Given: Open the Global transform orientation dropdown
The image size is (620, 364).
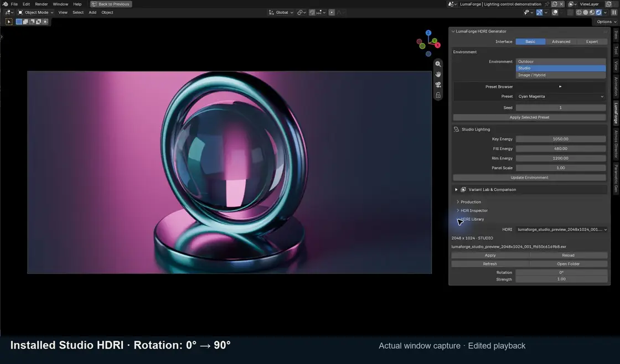Looking at the screenshot, I should pos(281,12).
